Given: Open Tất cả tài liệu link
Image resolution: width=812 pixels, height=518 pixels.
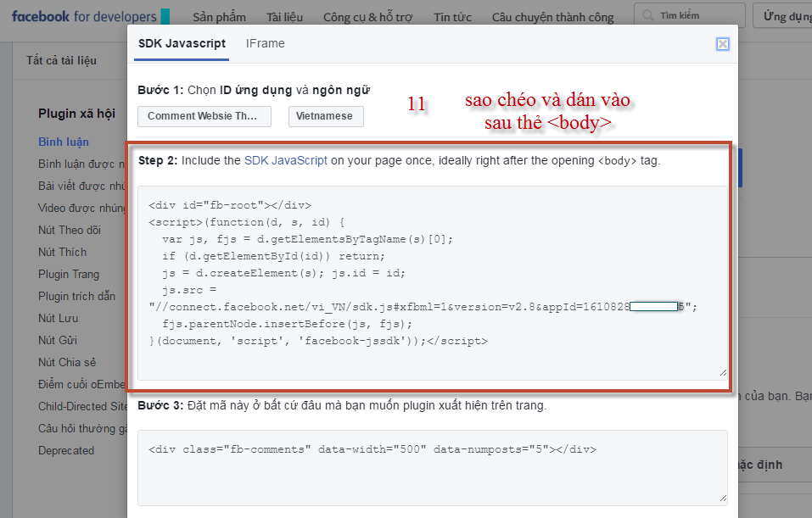Looking at the screenshot, I should pos(61,60).
